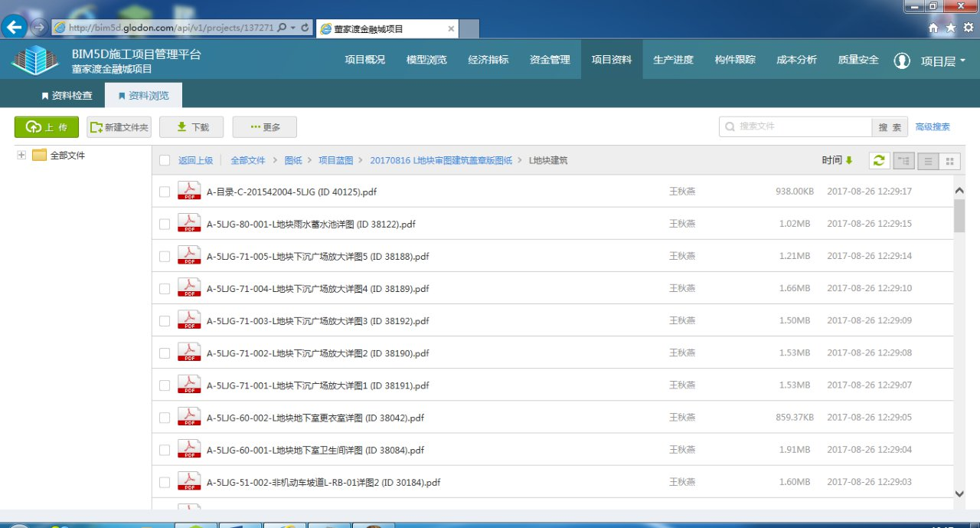Toggle the select-all checkbox in breadcrumb bar
This screenshot has width=980, height=528.
click(x=165, y=160)
